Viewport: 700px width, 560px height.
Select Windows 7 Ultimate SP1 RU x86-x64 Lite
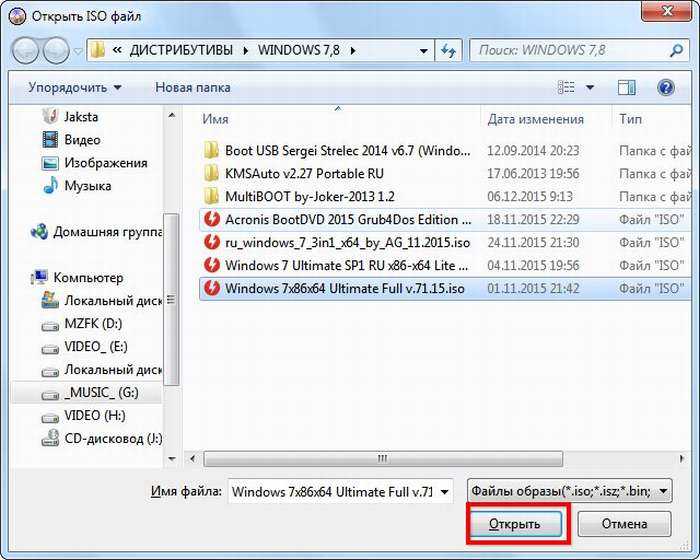(x=347, y=265)
